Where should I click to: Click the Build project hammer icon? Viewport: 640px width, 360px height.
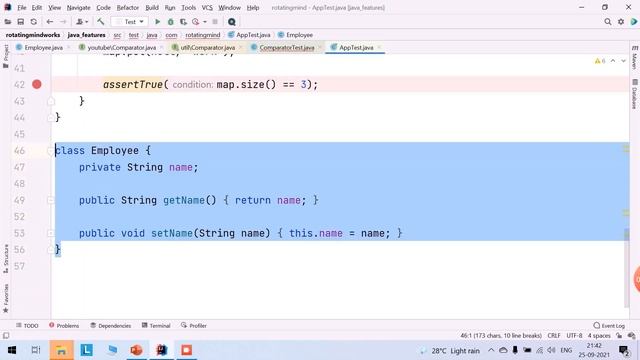[x=100, y=22]
